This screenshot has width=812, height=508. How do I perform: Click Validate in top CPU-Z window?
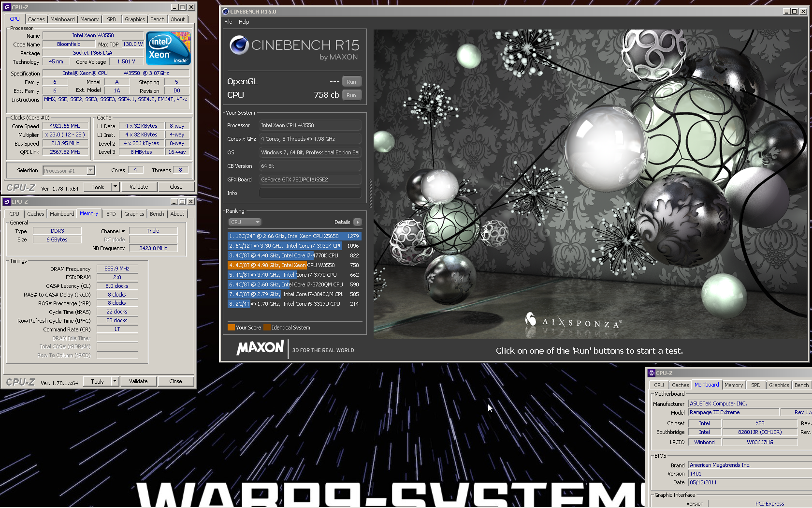(x=139, y=187)
